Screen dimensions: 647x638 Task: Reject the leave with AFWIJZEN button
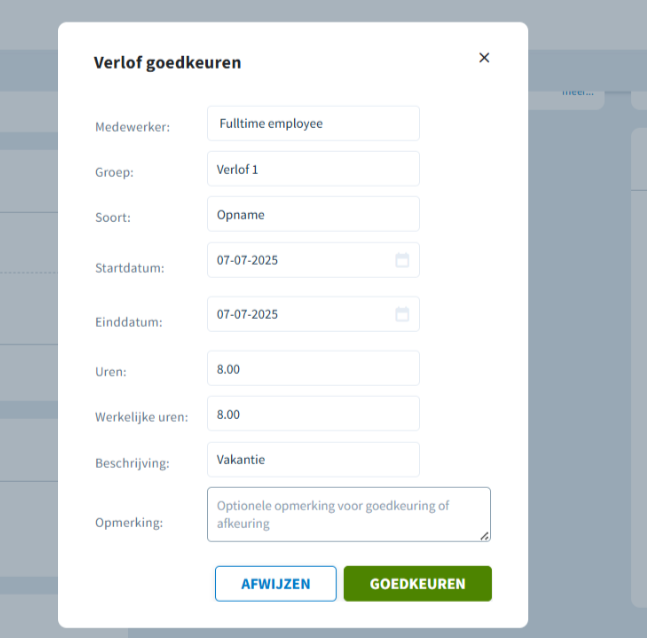point(276,584)
